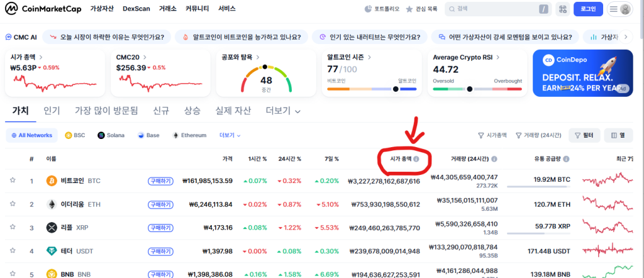
Task: Click the 로그인 button
Action: coord(588,9)
